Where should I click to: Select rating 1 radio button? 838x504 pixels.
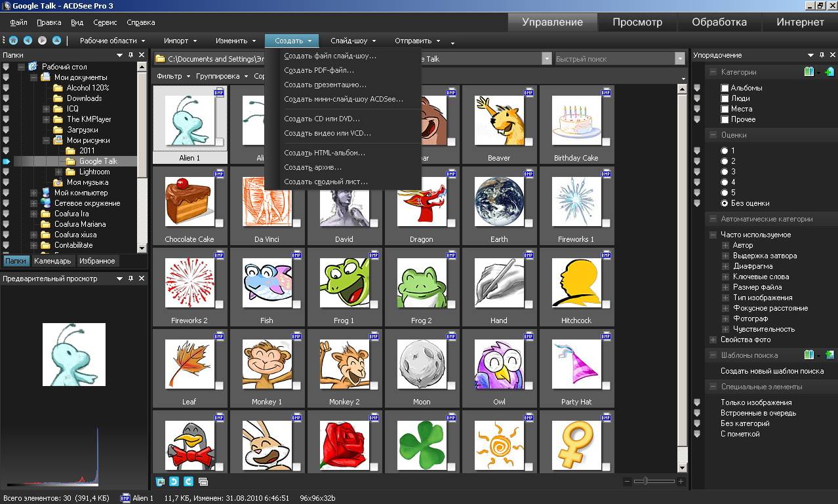[725, 151]
